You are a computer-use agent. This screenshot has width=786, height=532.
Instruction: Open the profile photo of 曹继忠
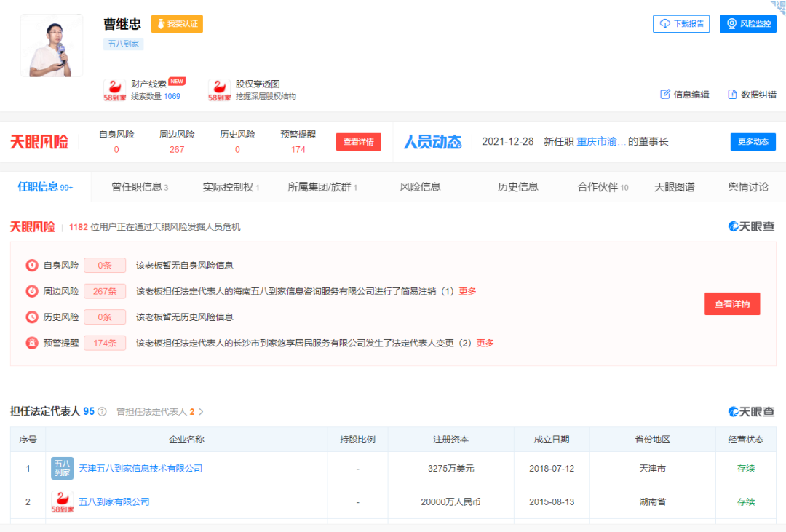pos(52,45)
